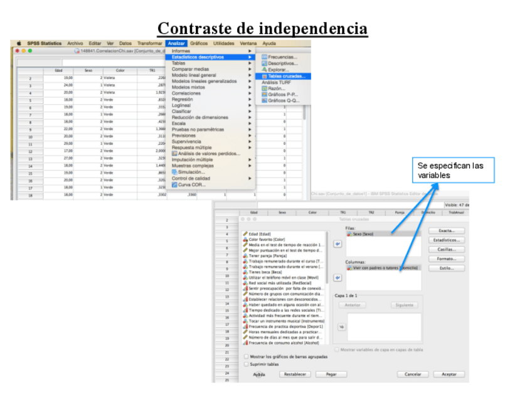The width and height of the screenshot is (532, 399).
Task: Open Frecuencias from the submenu
Action: 282,57
